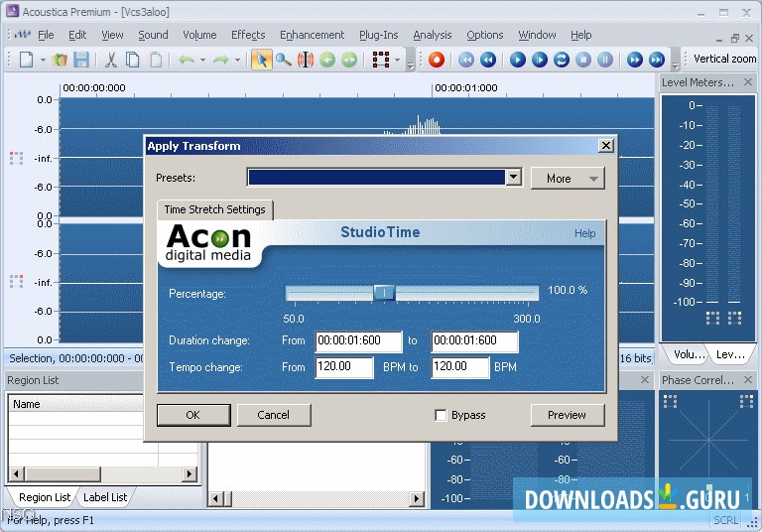The height and width of the screenshot is (532, 762).
Task: Select the arrow selection tool
Action: (262, 60)
